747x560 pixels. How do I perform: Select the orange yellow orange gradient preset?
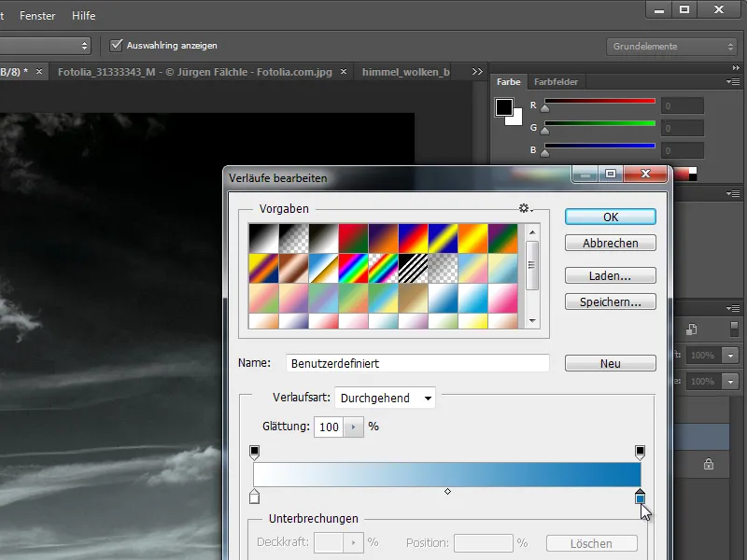pos(473,239)
